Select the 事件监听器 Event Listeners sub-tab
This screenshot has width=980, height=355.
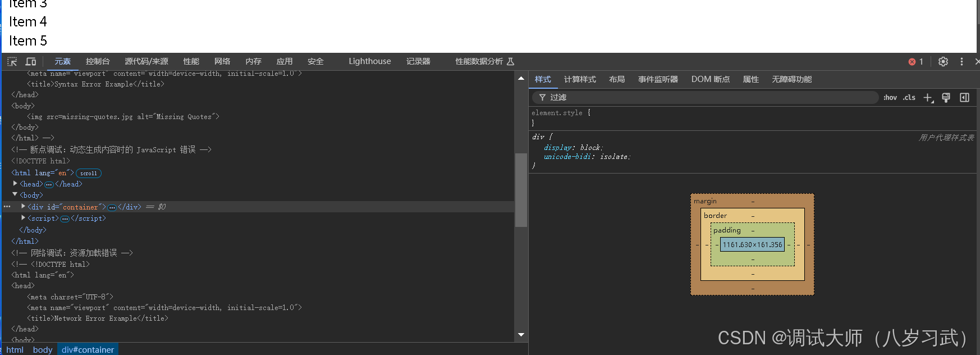click(x=658, y=79)
